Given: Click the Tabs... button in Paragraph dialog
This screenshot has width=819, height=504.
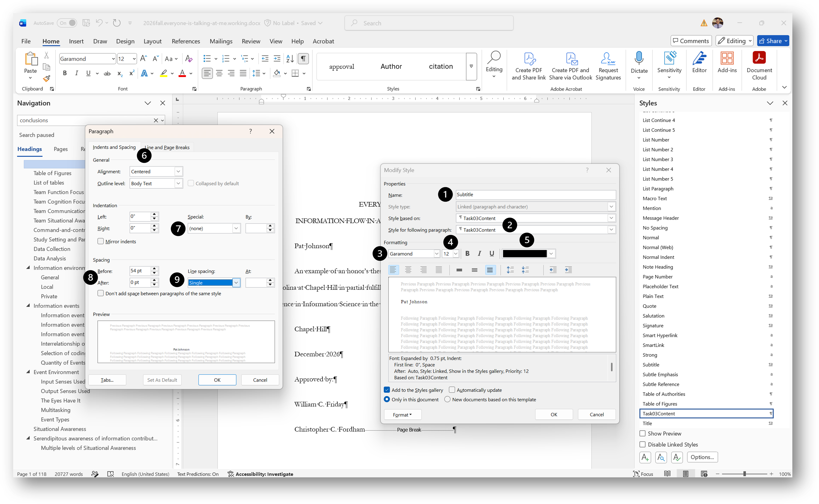Looking at the screenshot, I should coord(107,380).
